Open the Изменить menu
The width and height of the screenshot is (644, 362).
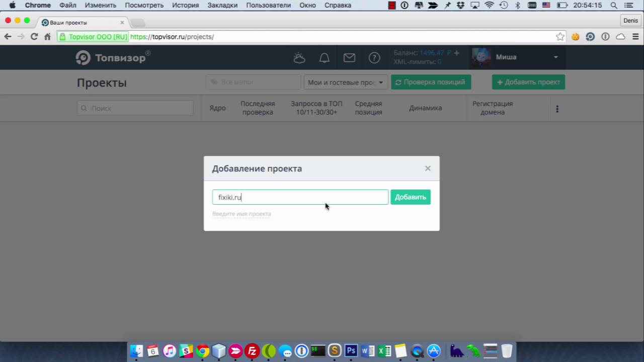tap(101, 5)
